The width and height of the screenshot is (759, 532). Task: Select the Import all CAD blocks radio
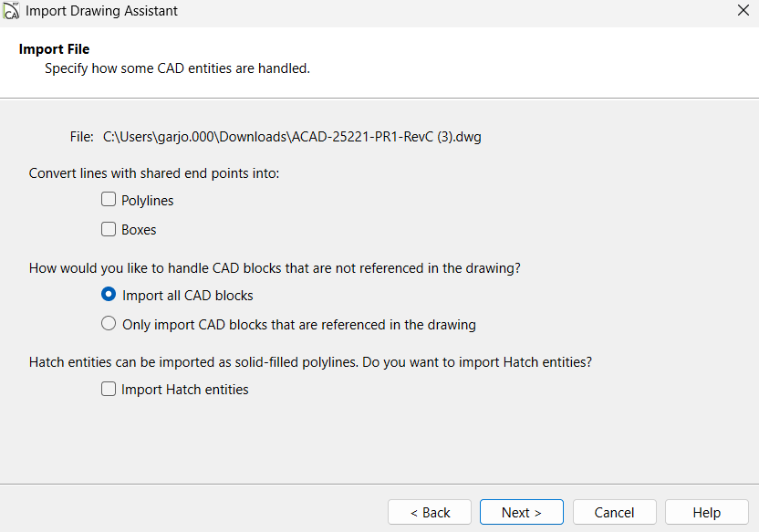(109, 295)
